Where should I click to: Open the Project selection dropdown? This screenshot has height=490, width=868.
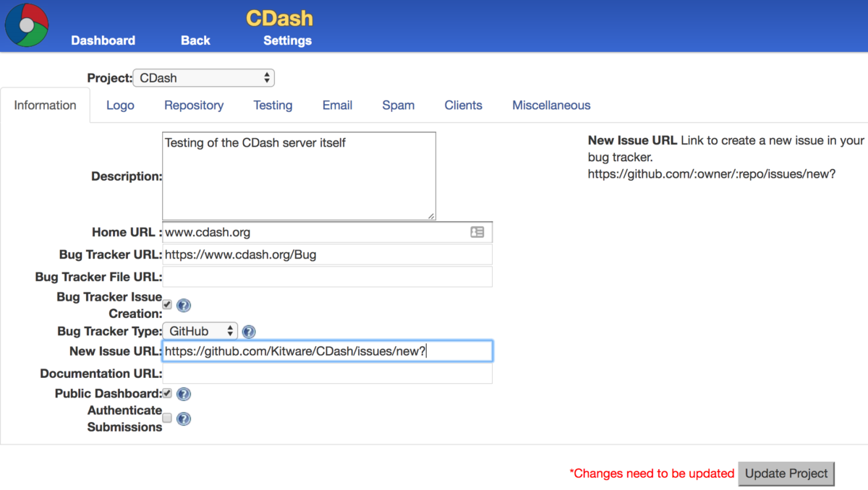pos(203,77)
